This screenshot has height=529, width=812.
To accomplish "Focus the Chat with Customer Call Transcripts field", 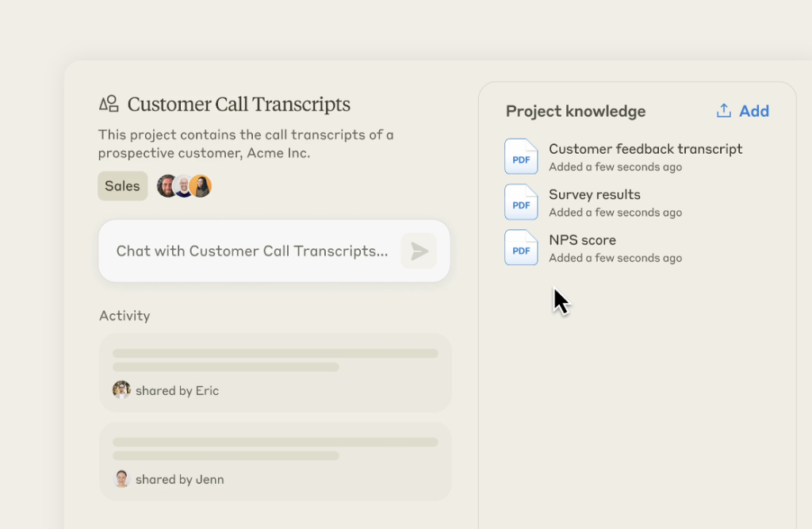I will point(252,251).
